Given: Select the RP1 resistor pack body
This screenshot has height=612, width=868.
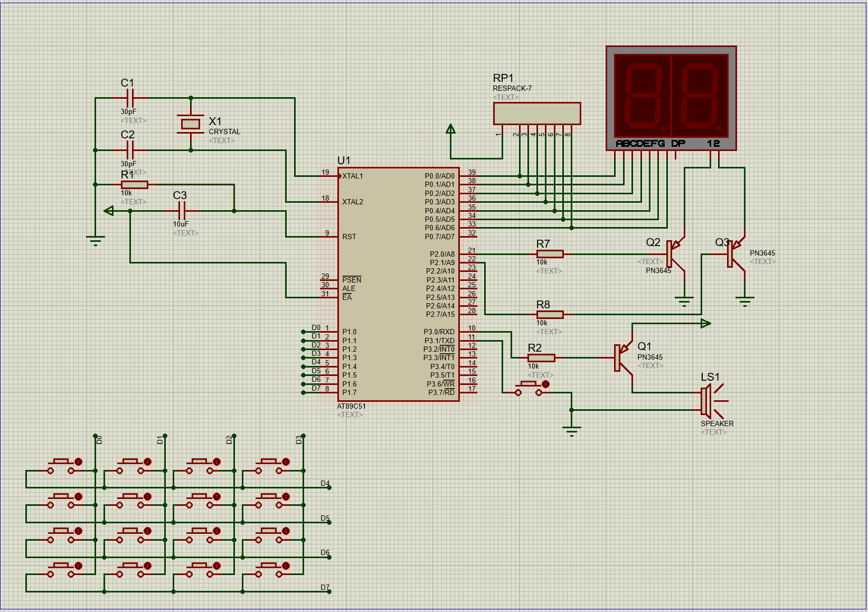Looking at the screenshot, I should (537, 114).
